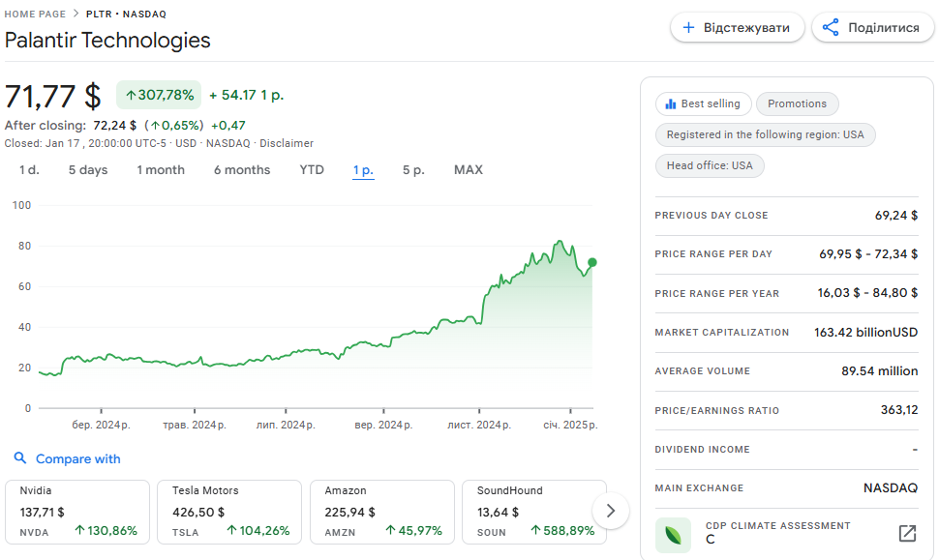939x560 pixels.
Task: Open the Amazon comparison card
Action: pos(382,513)
